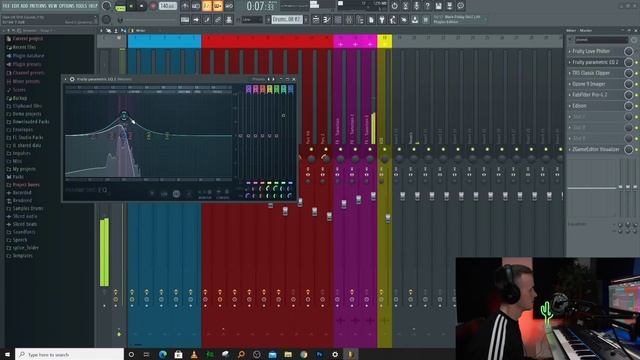Toggle the loop recording icon
Viewport: 640px width, 360px height.
click(229, 6)
